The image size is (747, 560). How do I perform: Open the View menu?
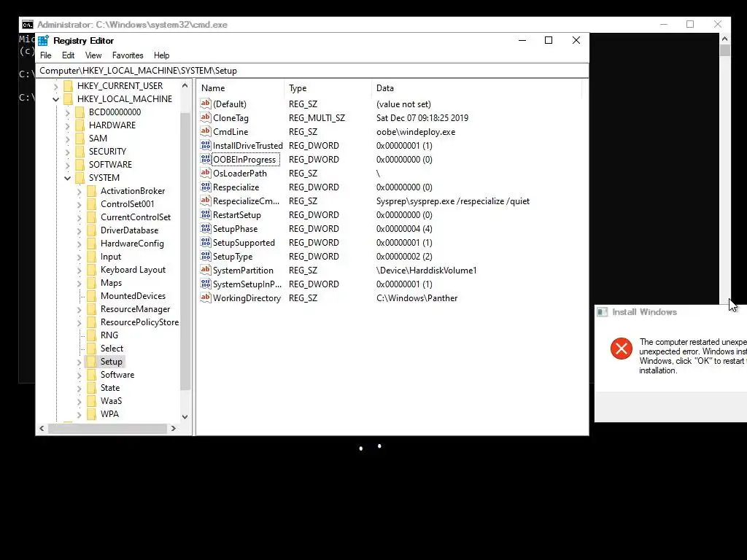93,55
